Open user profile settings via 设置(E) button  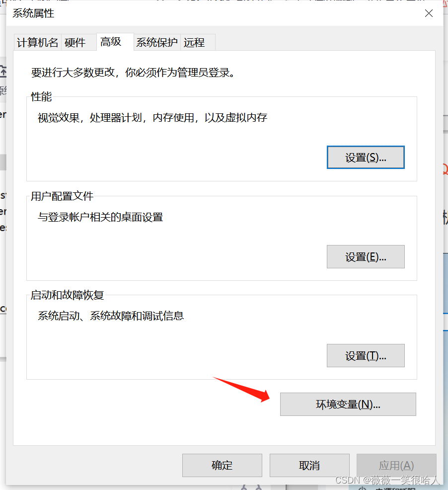coord(366,256)
